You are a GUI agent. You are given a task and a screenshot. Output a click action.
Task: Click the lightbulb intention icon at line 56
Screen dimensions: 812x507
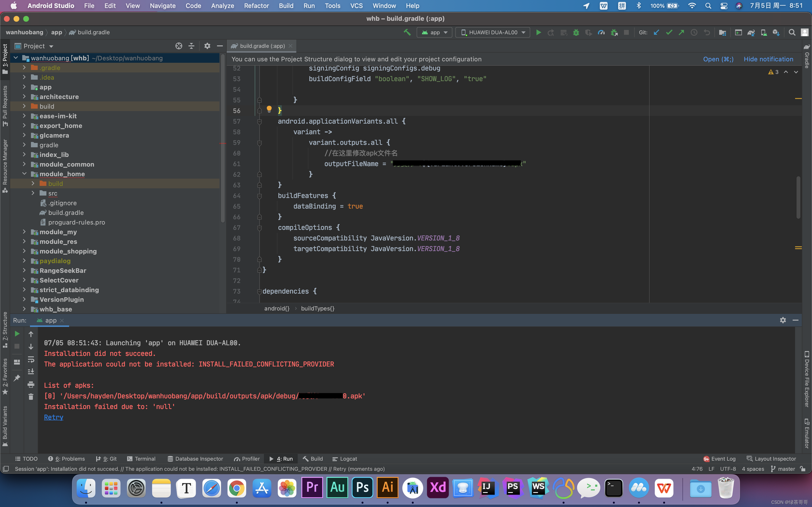click(269, 109)
